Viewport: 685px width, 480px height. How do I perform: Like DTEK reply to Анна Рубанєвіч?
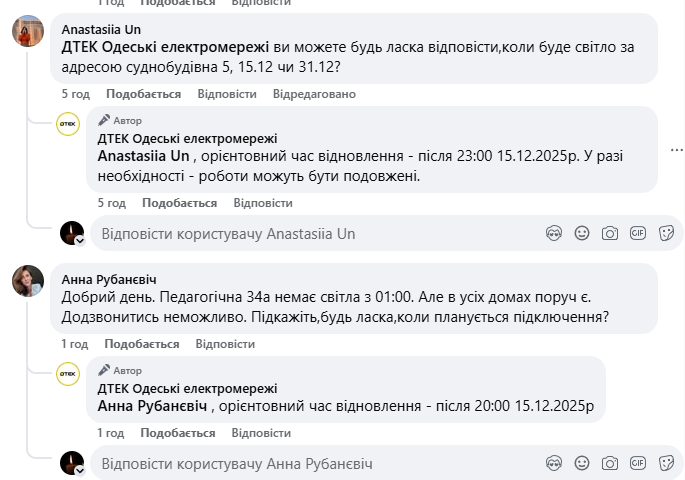coord(178,433)
